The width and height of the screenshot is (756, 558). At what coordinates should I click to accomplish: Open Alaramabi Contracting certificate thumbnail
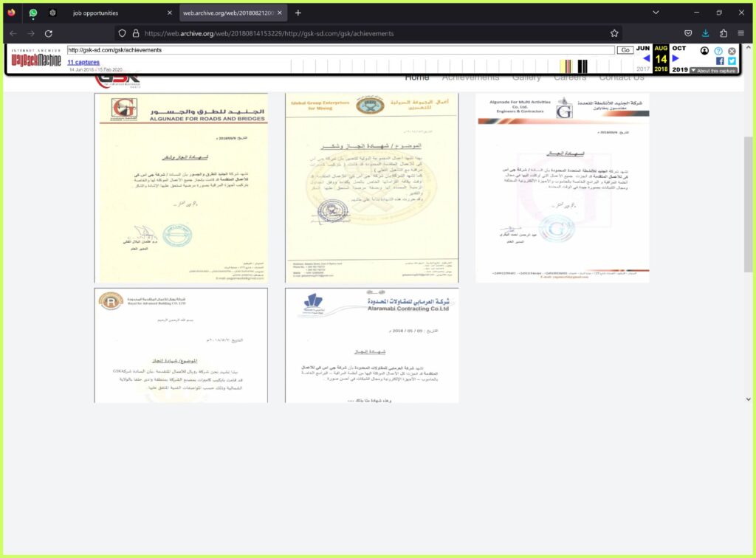pos(372,345)
